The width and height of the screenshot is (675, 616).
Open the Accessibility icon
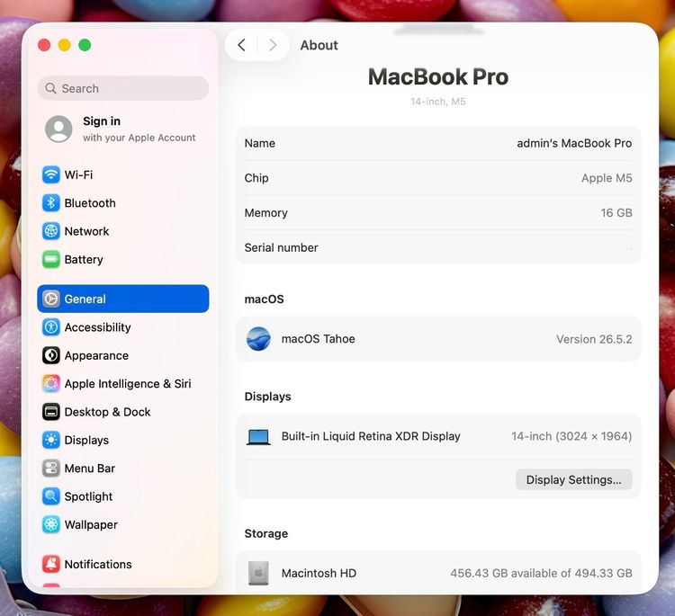(50, 327)
